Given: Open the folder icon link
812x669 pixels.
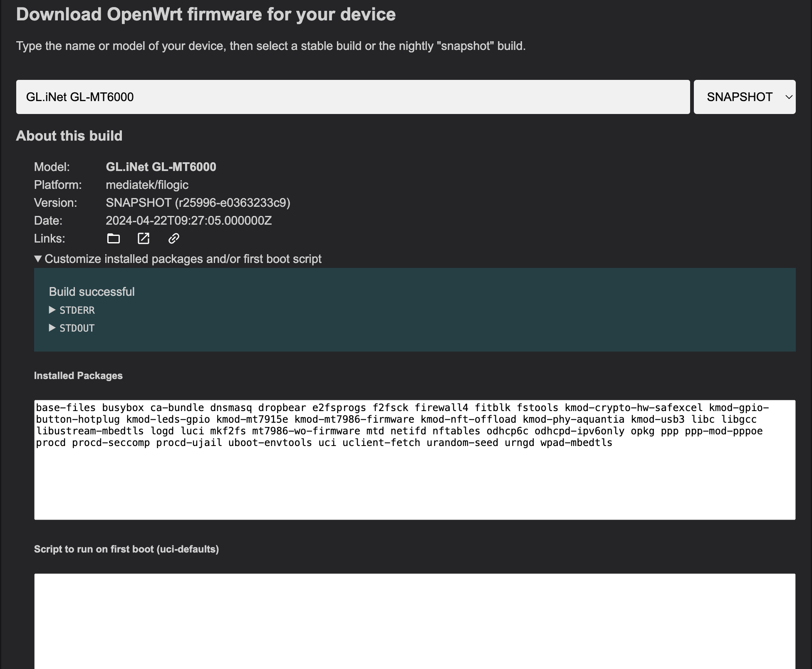Looking at the screenshot, I should click(113, 238).
